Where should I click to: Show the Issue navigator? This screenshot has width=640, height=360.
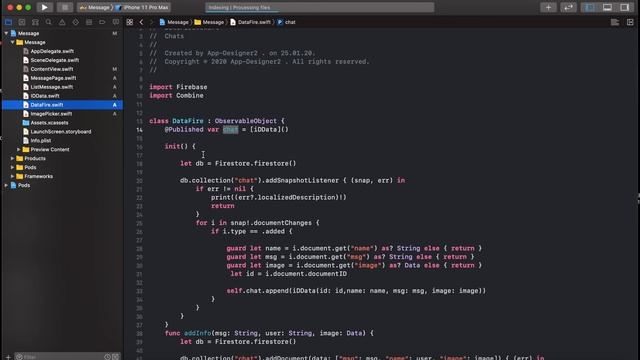62,22
